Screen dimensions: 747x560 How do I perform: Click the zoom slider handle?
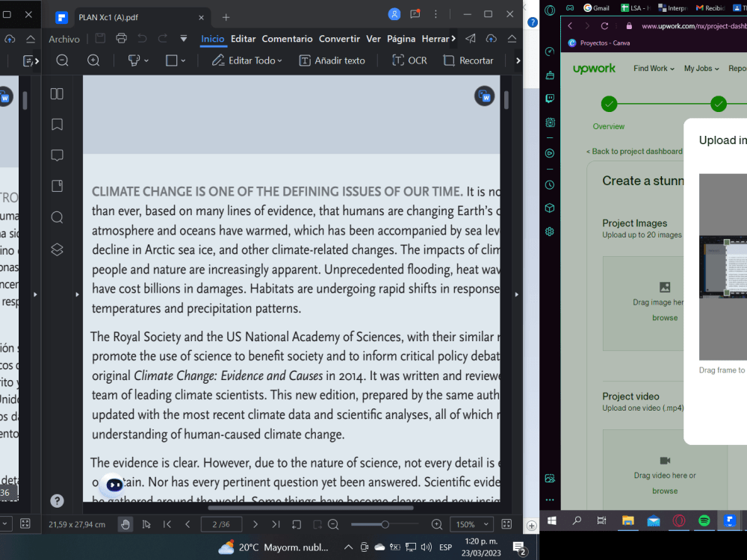pyautogui.click(x=385, y=524)
